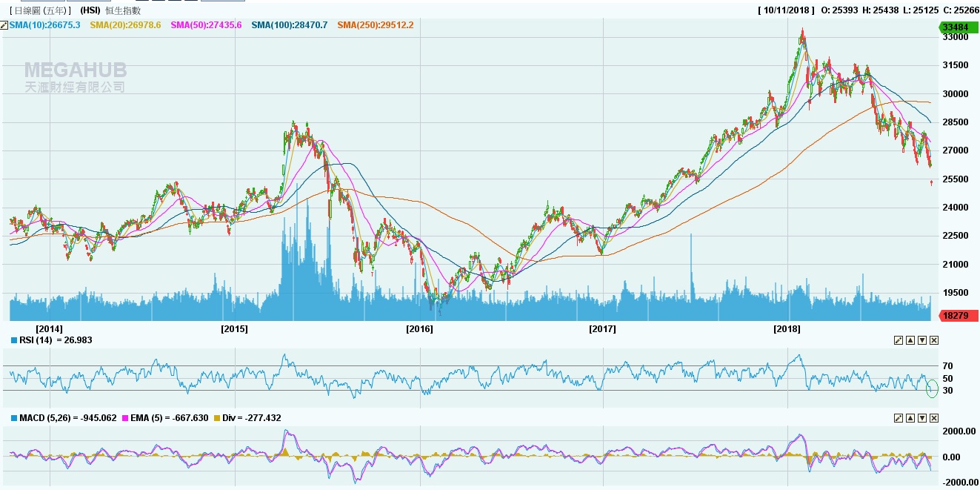Click the MACD blue legend swatch
Screen dimensions: 980x490
click(x=14, y=418)
